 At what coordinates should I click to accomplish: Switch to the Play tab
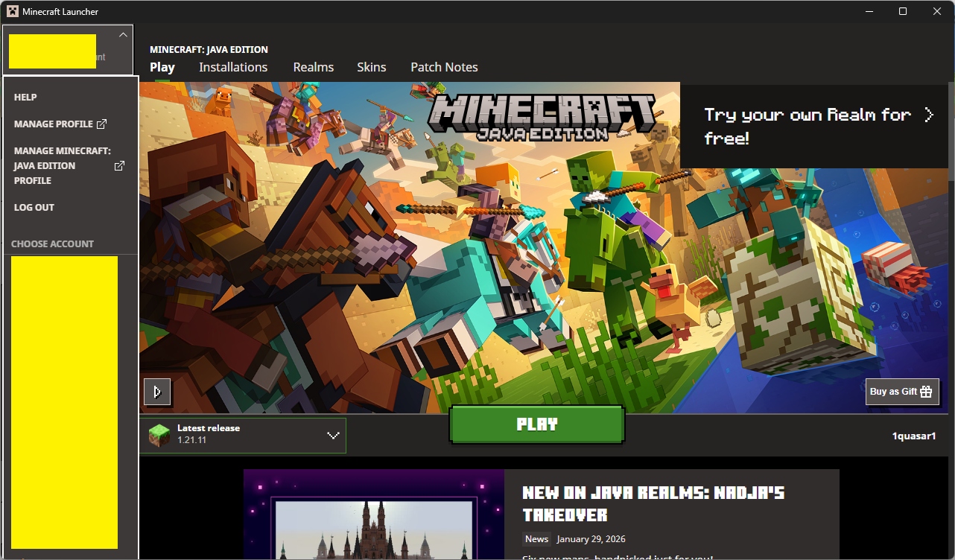point(162,67)
